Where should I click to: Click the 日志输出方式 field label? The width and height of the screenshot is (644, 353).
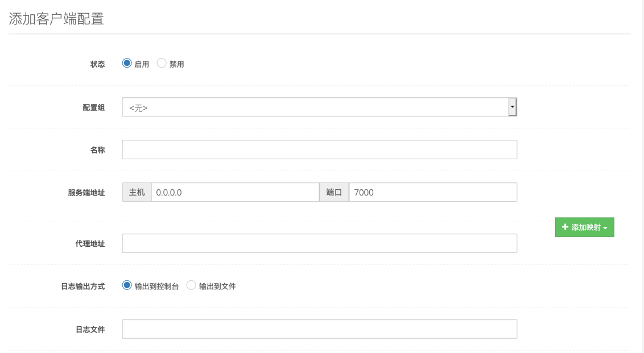pos(82,286)
